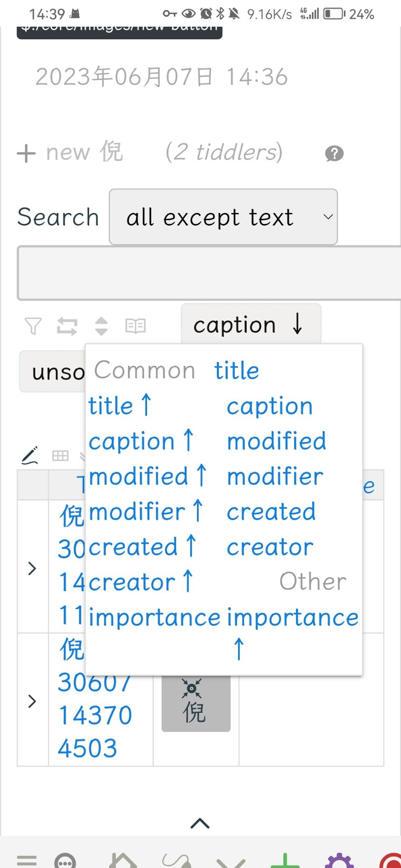
Task: Expand the first table row chevron
Action: (32, 569)
